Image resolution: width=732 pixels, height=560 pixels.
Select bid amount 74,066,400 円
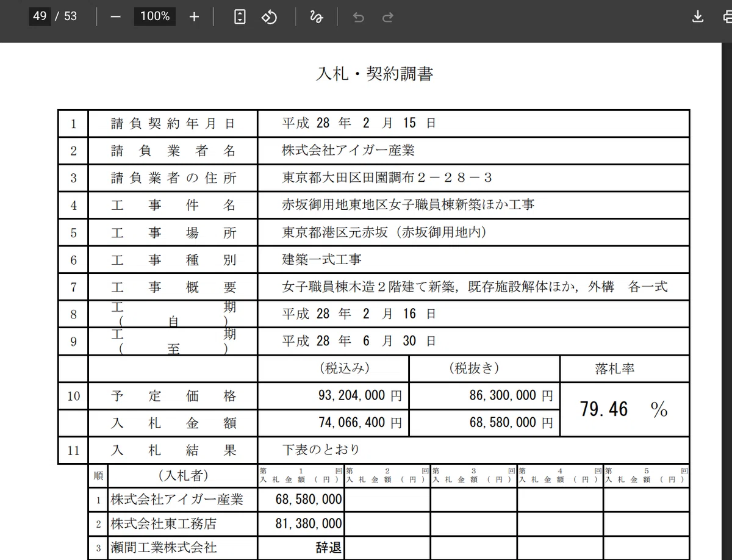pyautogui.click(x=360, y=423)
